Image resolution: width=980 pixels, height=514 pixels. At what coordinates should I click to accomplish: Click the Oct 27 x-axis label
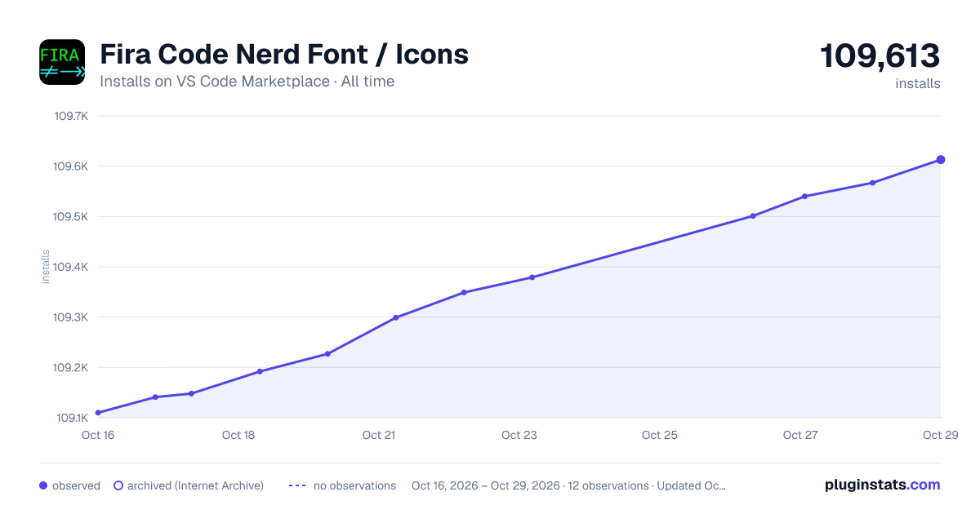tap(800, 435)
